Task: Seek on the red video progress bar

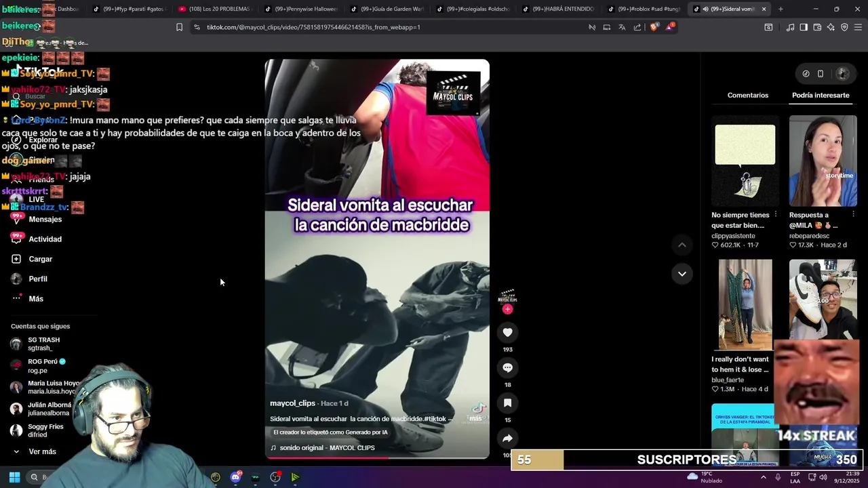Action: click(x=377, y=457)
